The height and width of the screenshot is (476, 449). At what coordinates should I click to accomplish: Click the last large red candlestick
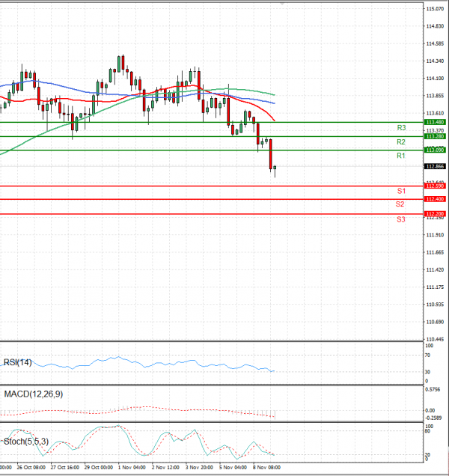coord(270,154)
